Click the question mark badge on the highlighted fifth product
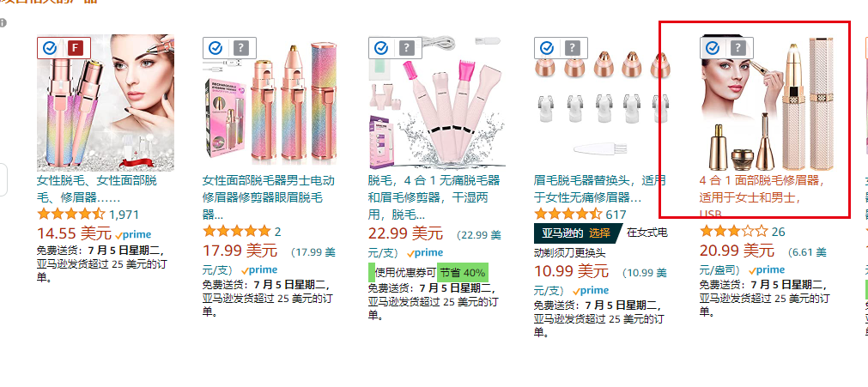The width and height of the screenshot is (868, 387). pos(737,48)
